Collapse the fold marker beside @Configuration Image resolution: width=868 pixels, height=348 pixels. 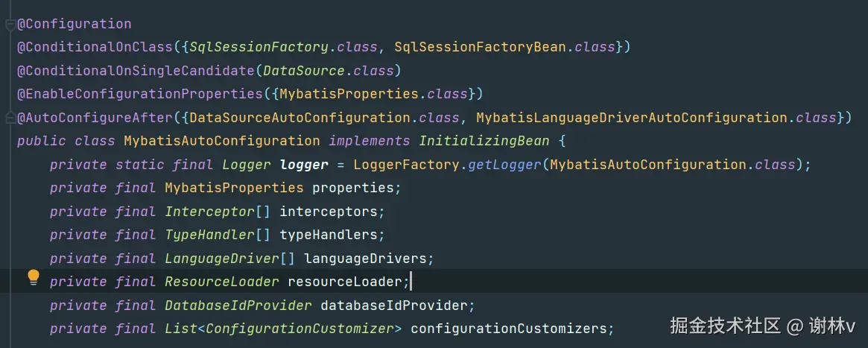pos(10,24)
